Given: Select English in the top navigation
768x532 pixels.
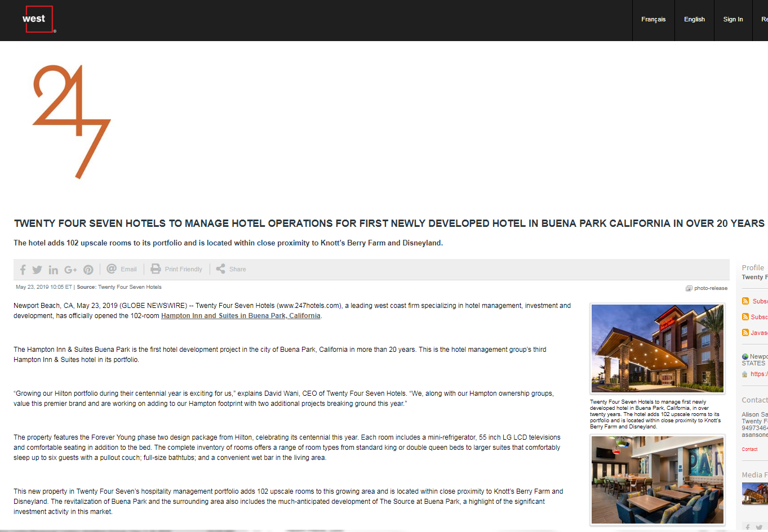Looking at the screenshot, I should 695,20.
